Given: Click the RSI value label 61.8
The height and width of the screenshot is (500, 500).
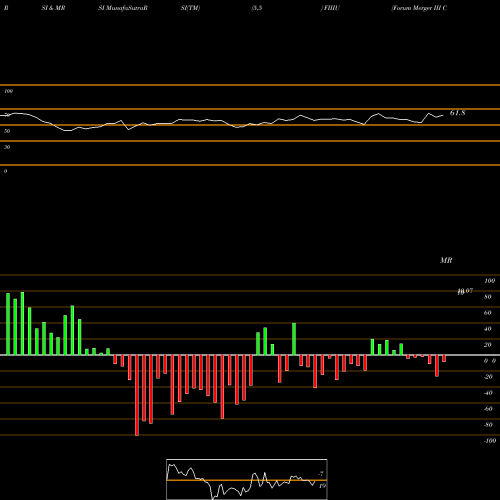Looking at the screenshot, I should point(457,113).
